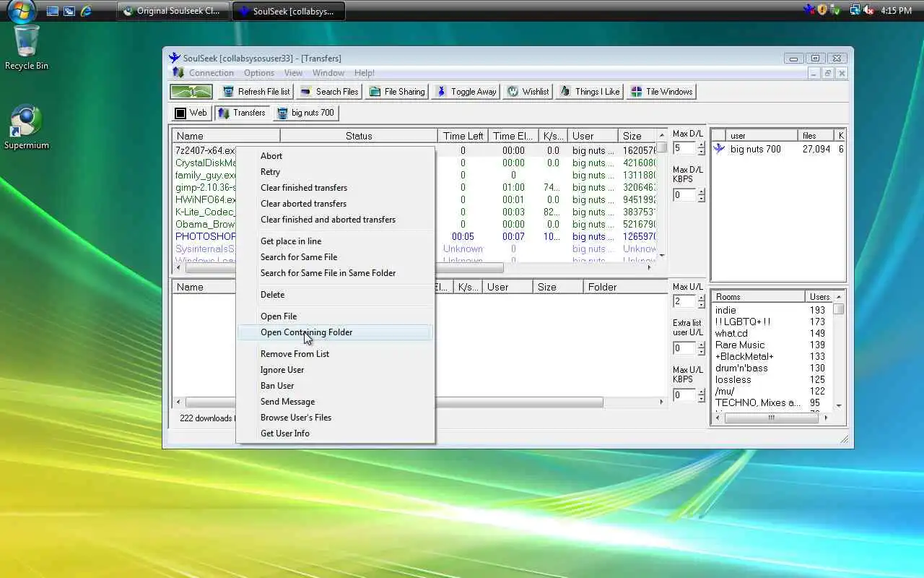This screenshot has height=578, width=924.
Task: Open the Help! menu
Action: coord(365,73)
